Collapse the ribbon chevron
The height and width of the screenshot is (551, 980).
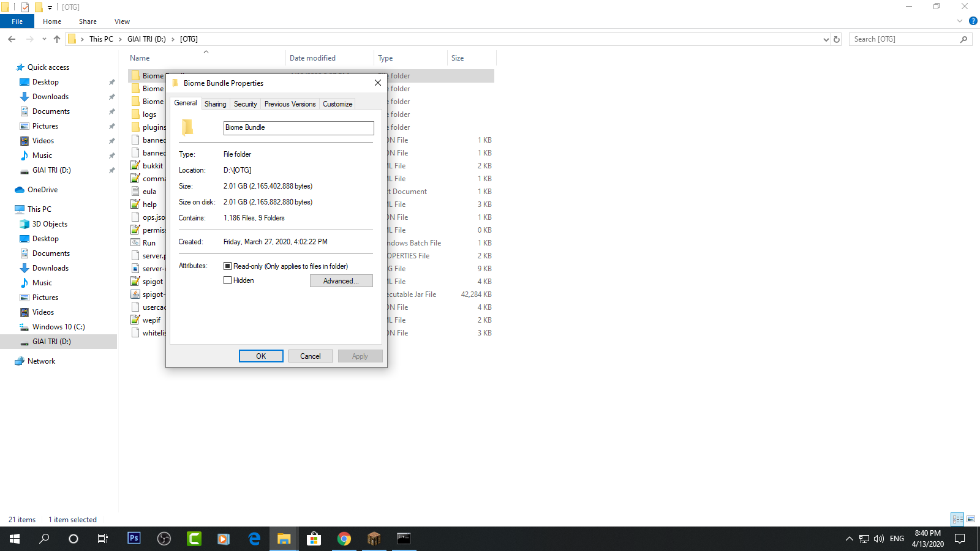[x=959, y=21]
